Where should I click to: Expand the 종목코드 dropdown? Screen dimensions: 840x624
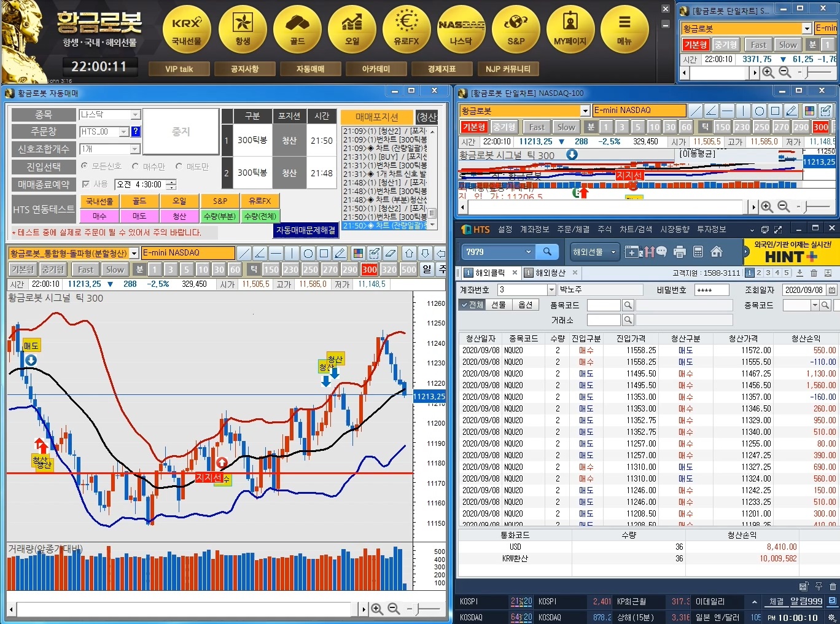pos(815,305)
